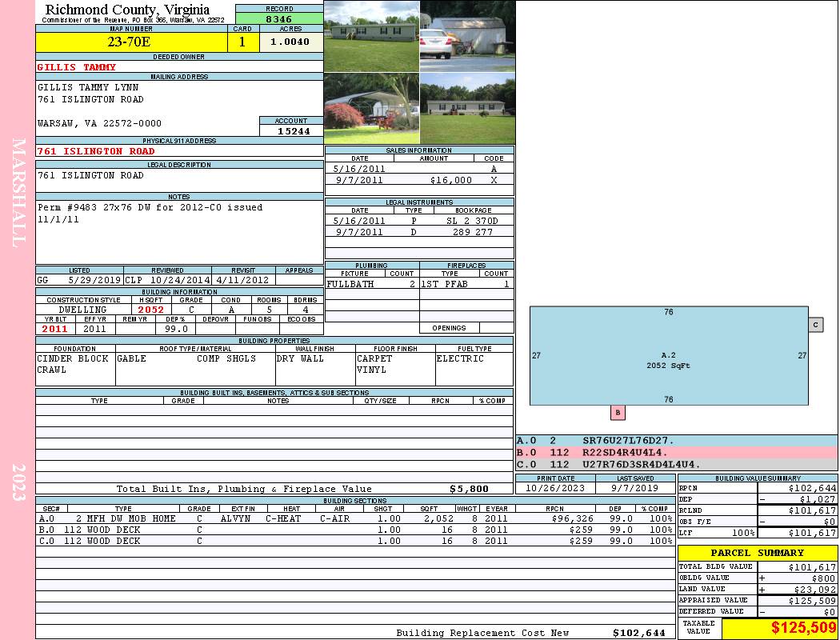Click the physical address 761 ISLINGTON ROAD
The width and height of the screenshot is (840, 640).
click(96, 151)
